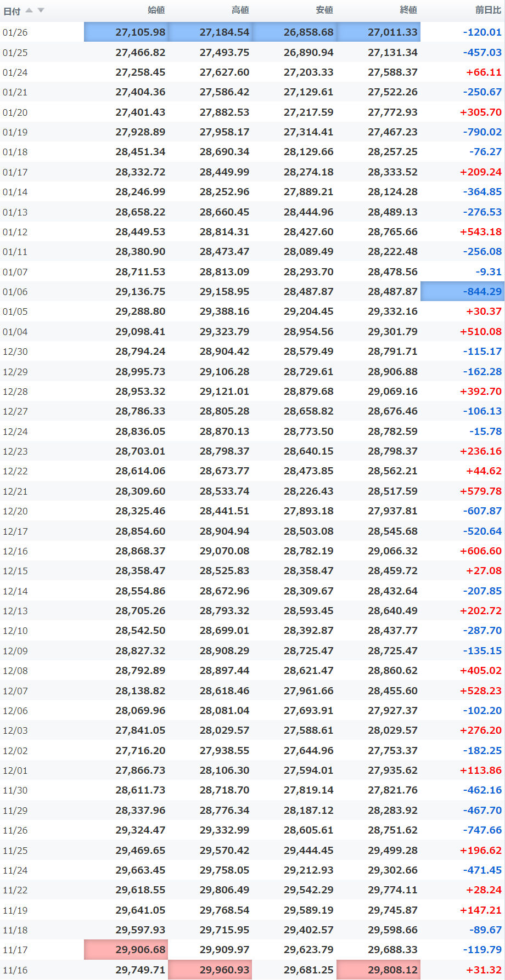Viewport: 505px width, 980px height.
Task: Click low value 28,593.45 in 12/13 row
Action: click(308, 611)
